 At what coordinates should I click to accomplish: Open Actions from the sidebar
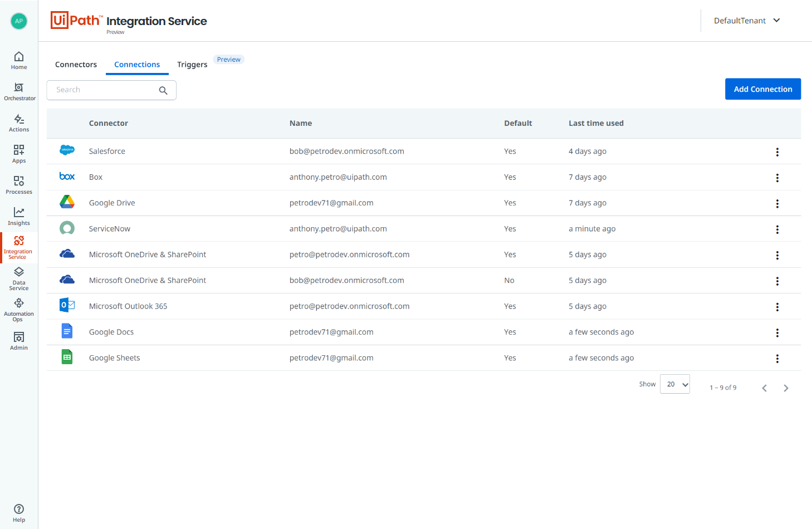coord(19,123)
